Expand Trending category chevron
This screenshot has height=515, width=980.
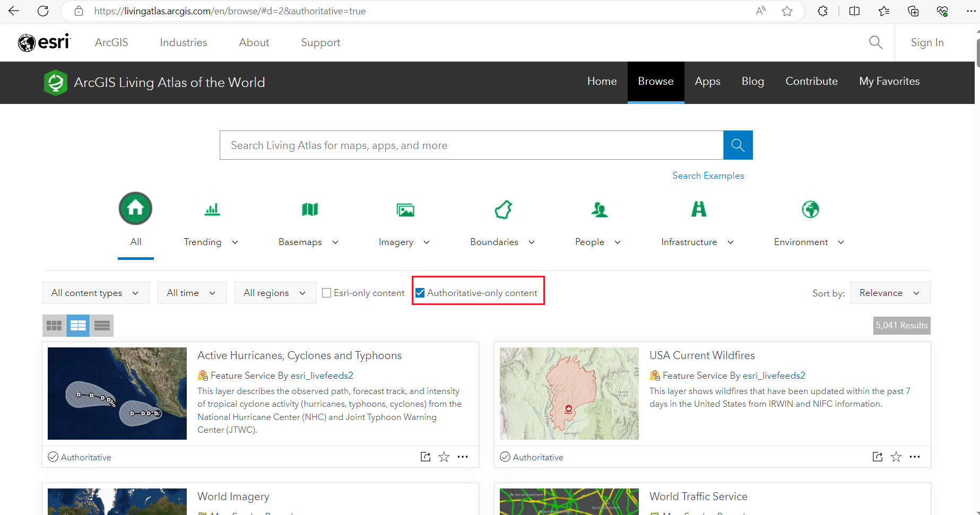(x=235, y=242)
